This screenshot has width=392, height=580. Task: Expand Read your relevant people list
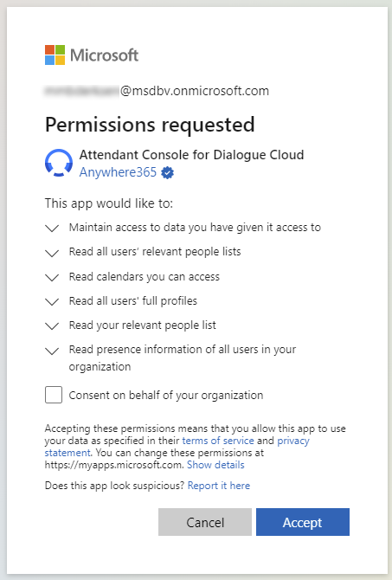[x=52, y=325]
